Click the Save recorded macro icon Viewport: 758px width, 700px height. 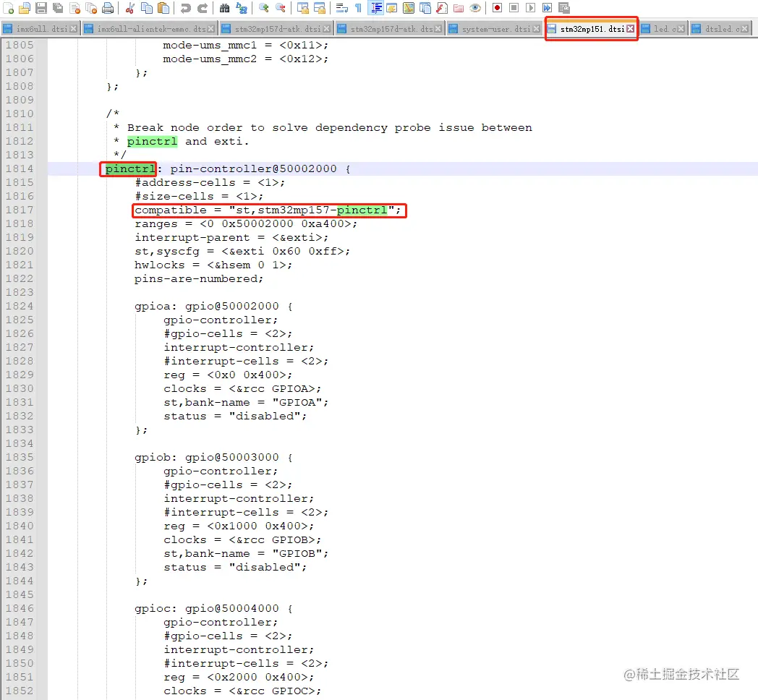click(563, 8)
